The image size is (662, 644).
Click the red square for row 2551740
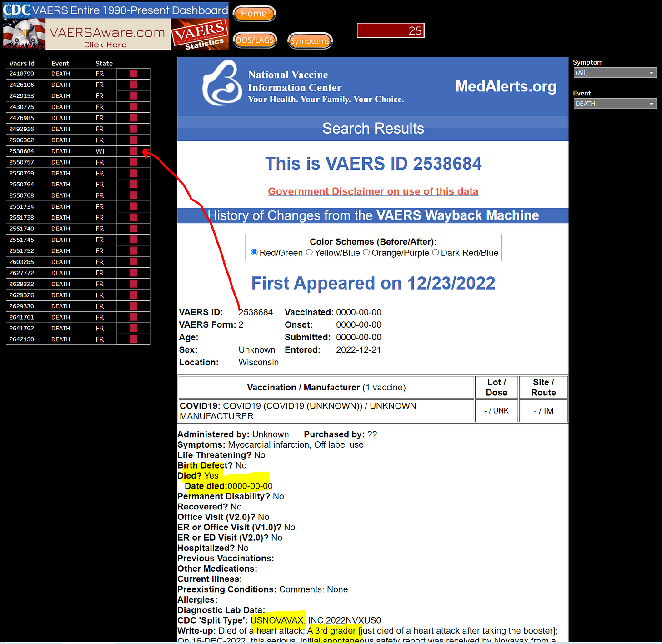133,228
